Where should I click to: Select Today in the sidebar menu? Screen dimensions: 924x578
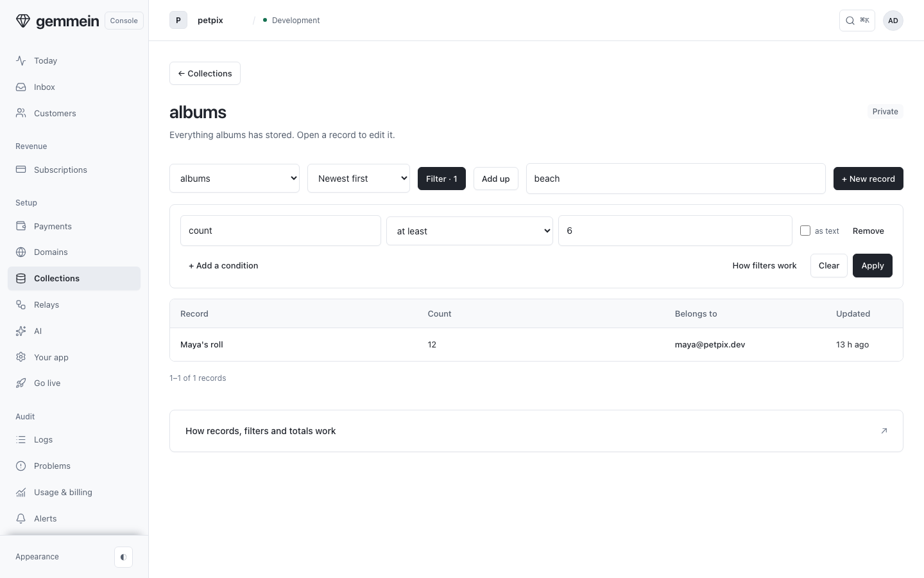pyautogui.click(x=74, y=60)
